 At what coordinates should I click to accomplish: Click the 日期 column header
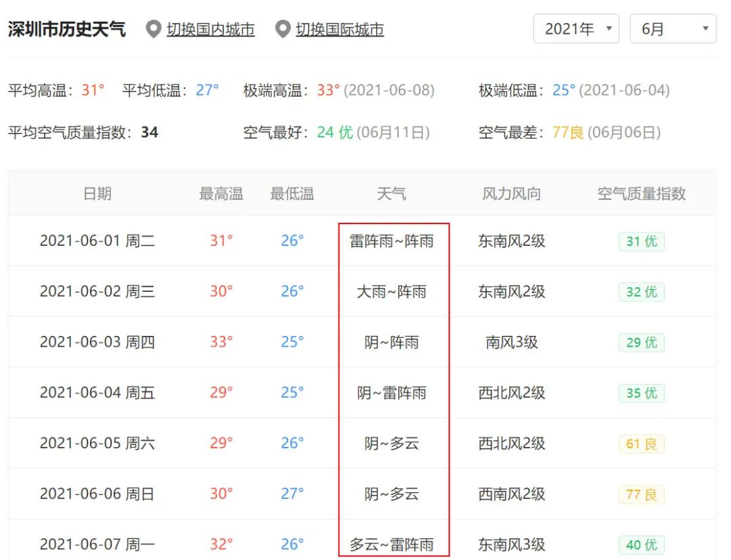pos(97,194)
